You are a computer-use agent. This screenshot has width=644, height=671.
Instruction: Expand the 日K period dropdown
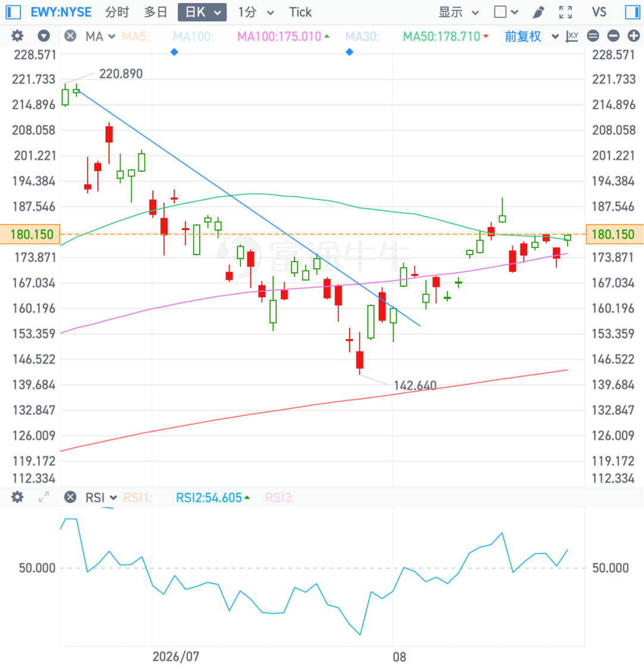[x=202, y=12]
